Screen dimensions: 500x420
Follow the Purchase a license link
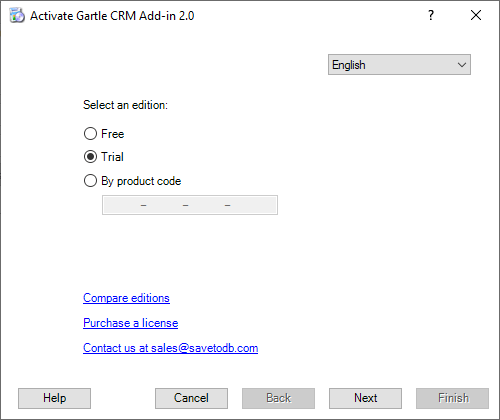pyautogui.click(x=130, y=323)
